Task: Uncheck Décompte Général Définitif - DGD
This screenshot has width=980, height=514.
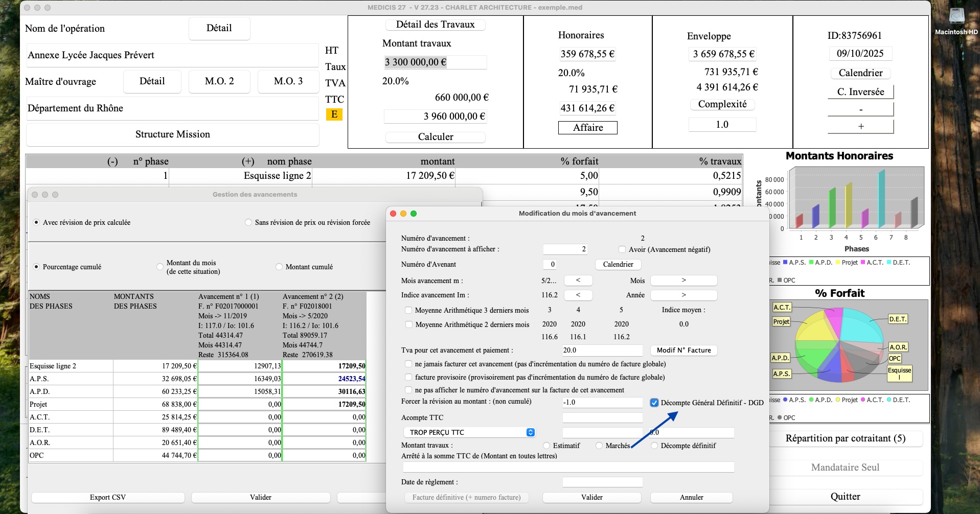Action: (x=654, y=403)
